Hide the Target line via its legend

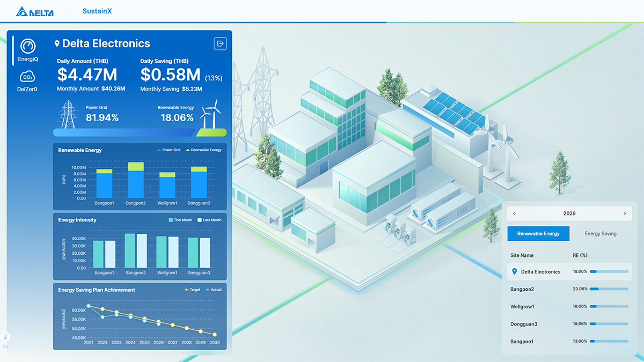[x=192, y=290]
